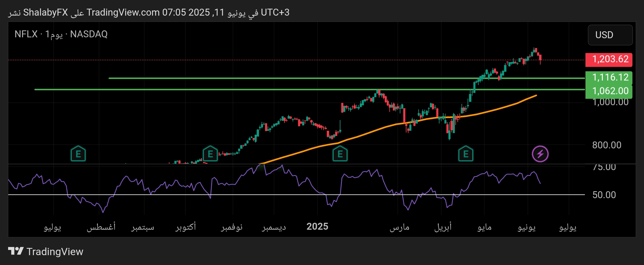
Task: Click the purple lightning event marker
Action: pyautogui.click(x=540, y=154)
